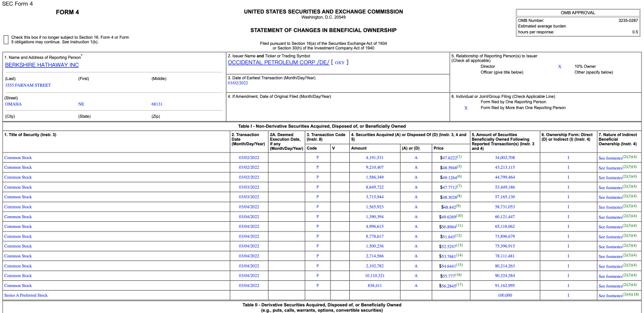Click beneficially owned total 80,214,263

(x=505, y=266)
